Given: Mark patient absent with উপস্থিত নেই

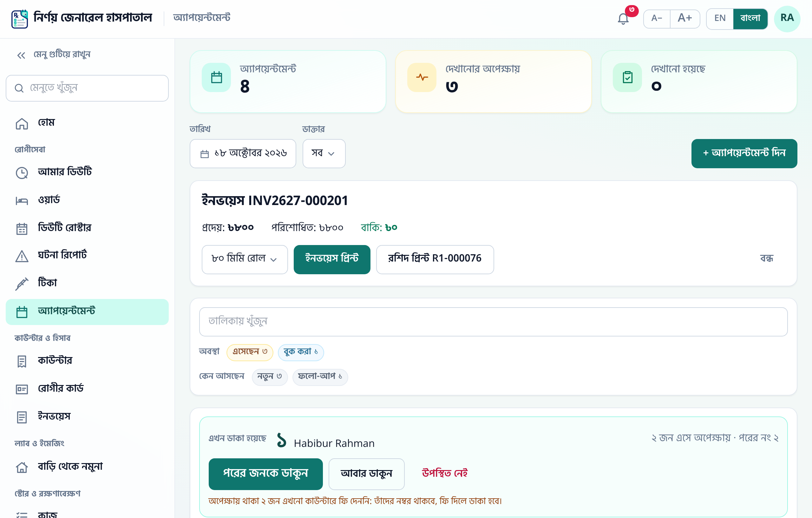Looking at the screenshot, I should [445, 474].
